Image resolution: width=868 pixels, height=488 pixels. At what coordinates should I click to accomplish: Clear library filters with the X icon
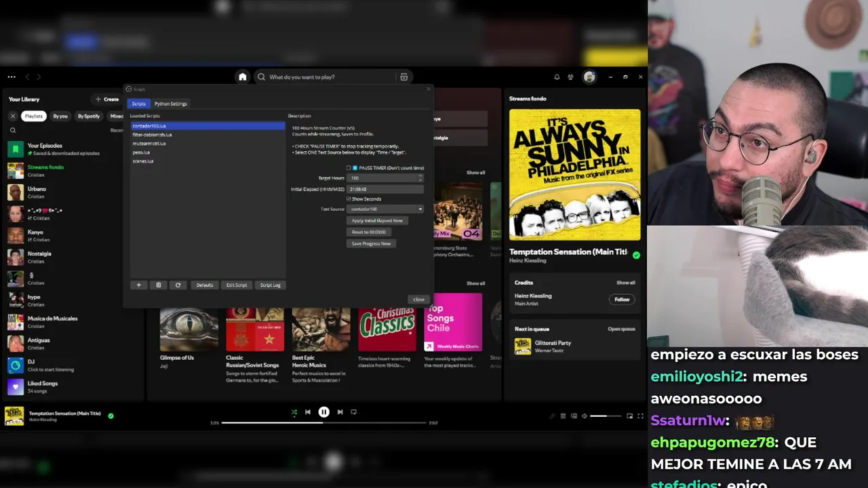click(x=12, y=116)
